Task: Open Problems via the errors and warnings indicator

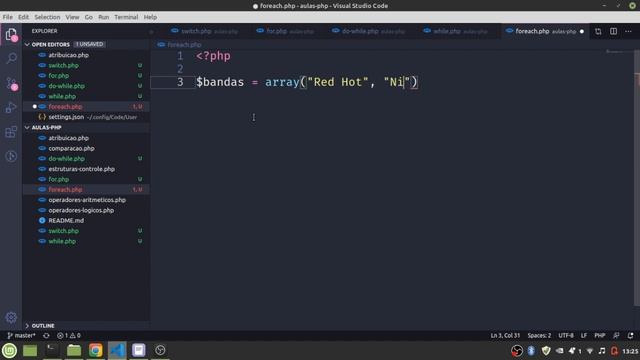Action: (x=69, y=336)
